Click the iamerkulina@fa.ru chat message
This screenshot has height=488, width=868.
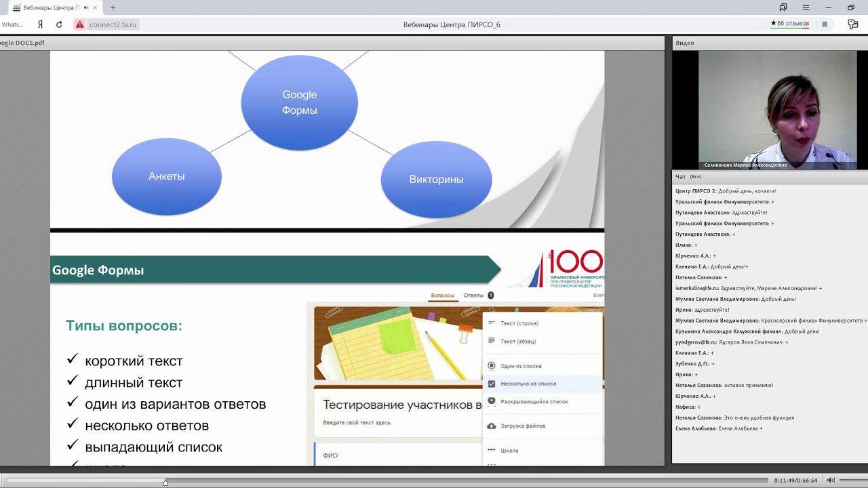tap(749, 288)
